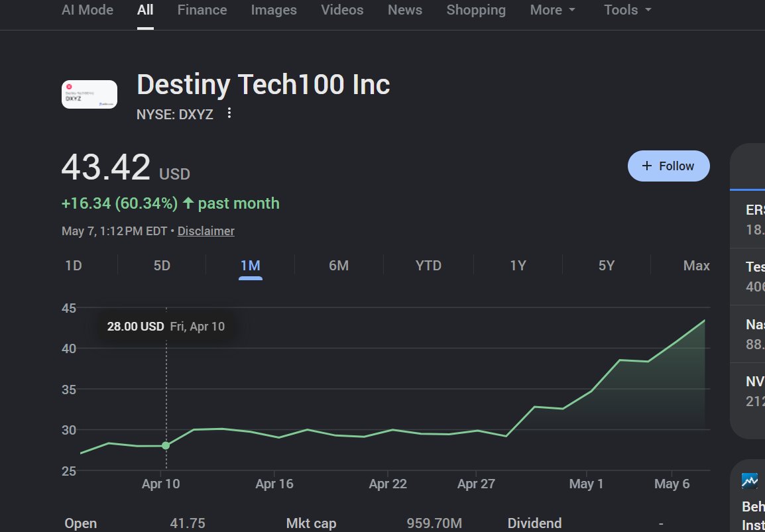
Task: Click the Apr 16 axis label
Action: [274, 484]
